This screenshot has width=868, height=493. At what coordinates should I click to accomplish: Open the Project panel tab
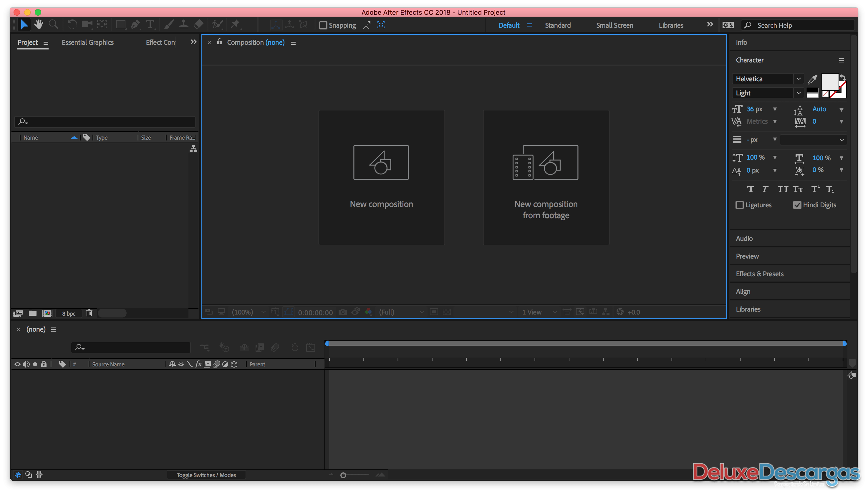(x=27, y=42)
